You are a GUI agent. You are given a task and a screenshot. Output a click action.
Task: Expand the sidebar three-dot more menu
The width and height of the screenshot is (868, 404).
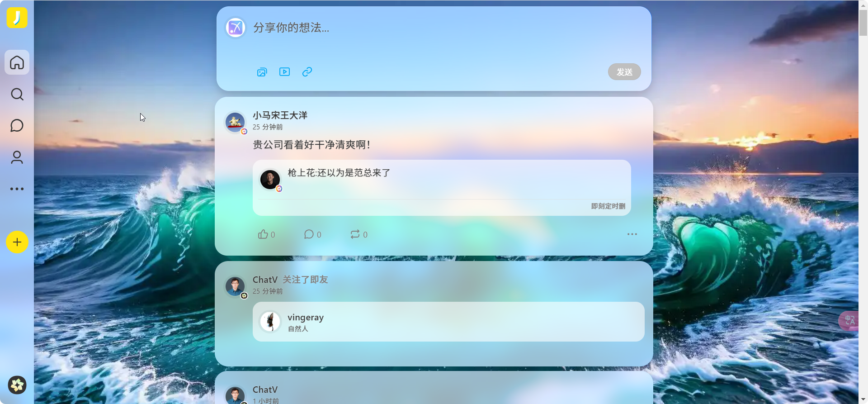click(17, 189)
